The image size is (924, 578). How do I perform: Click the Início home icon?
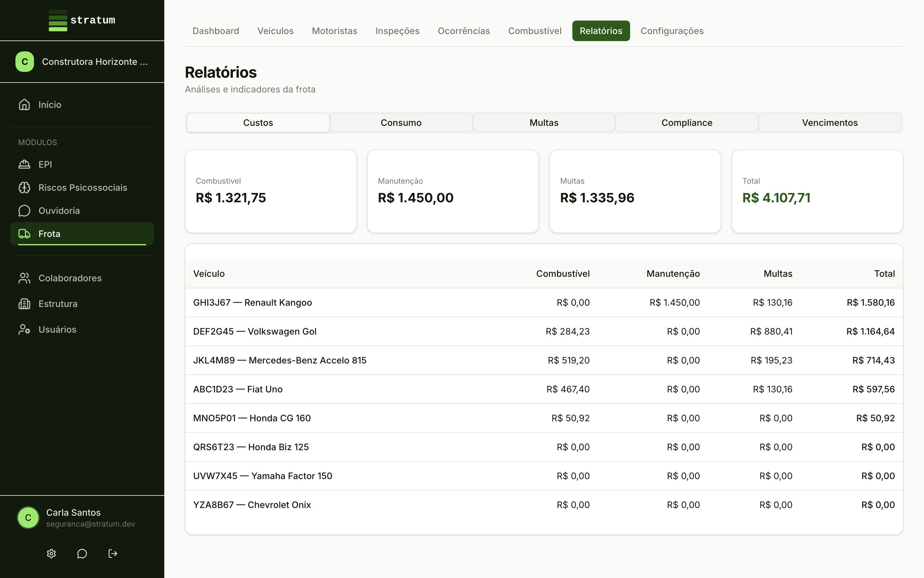point(24,104)
